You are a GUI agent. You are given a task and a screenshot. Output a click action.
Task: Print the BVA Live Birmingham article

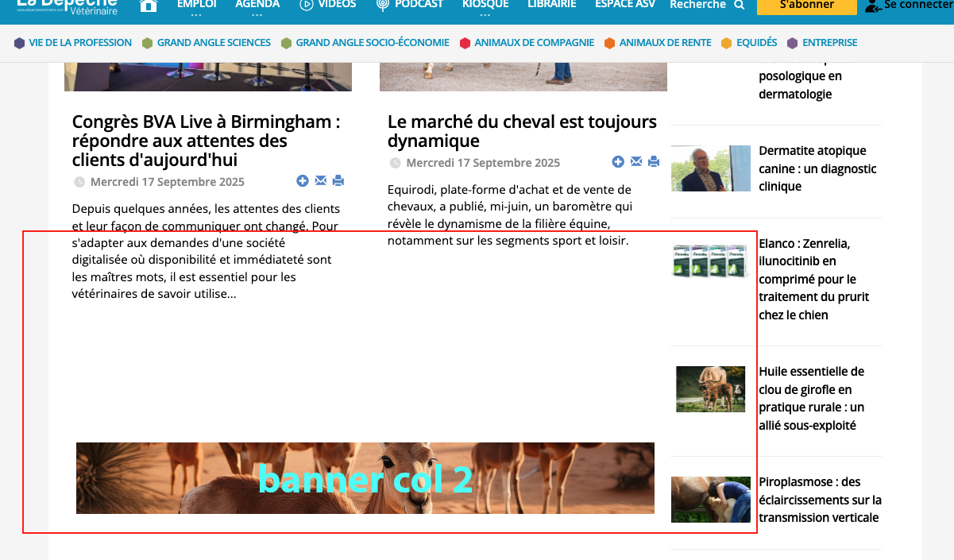(x=338, y=181)
